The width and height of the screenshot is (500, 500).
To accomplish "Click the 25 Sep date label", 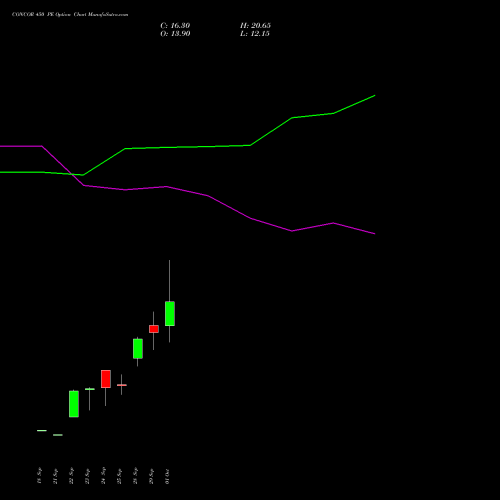I will [119, 476].
